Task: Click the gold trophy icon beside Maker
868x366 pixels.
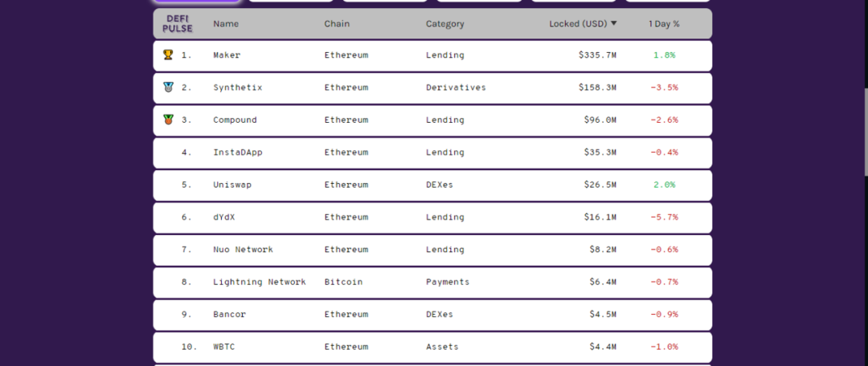Action: click(168, 55)
